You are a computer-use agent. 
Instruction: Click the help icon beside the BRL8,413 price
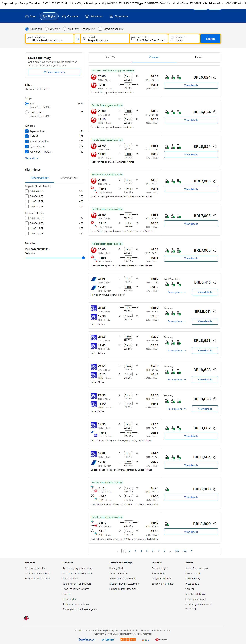point(215,282)
